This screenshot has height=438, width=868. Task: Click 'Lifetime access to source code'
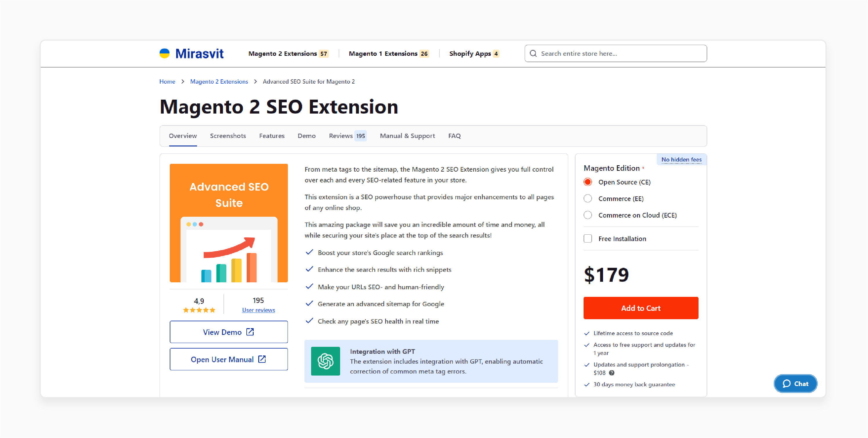(633, 333)
